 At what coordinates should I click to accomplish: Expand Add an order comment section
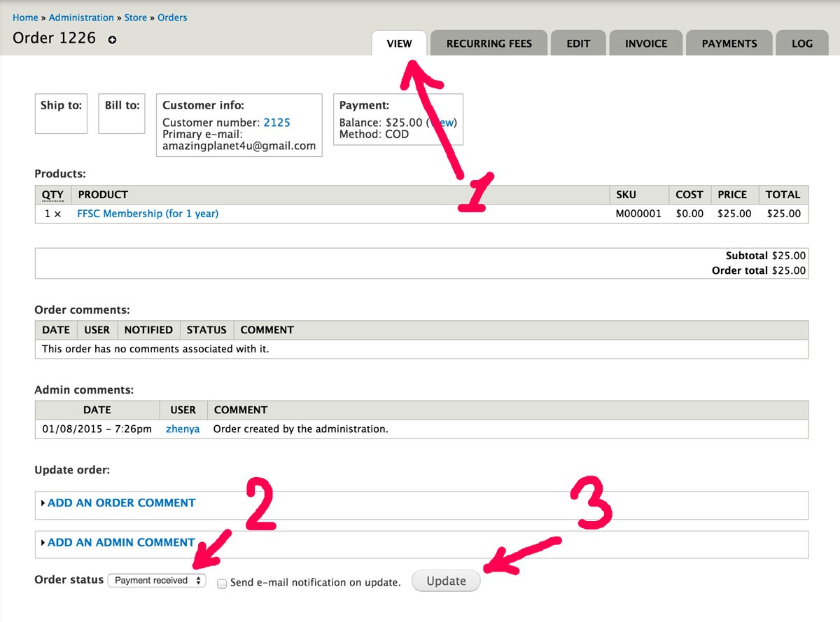(x=121, y=503)
